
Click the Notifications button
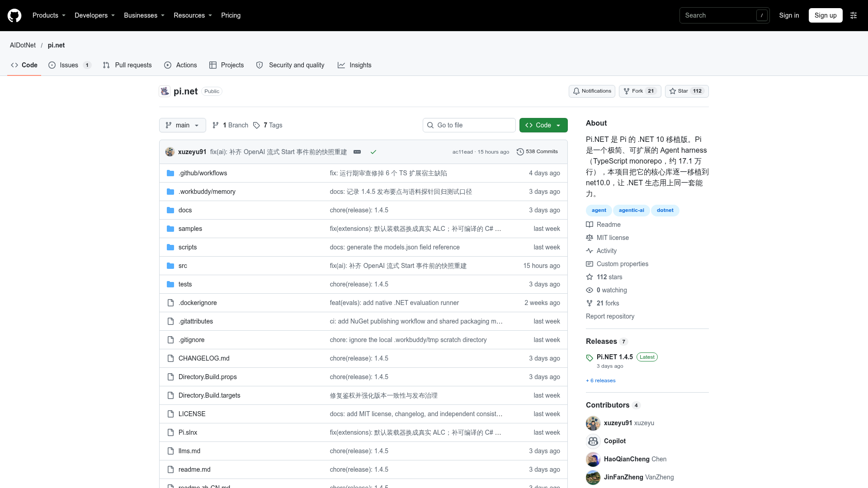(592, 91)
